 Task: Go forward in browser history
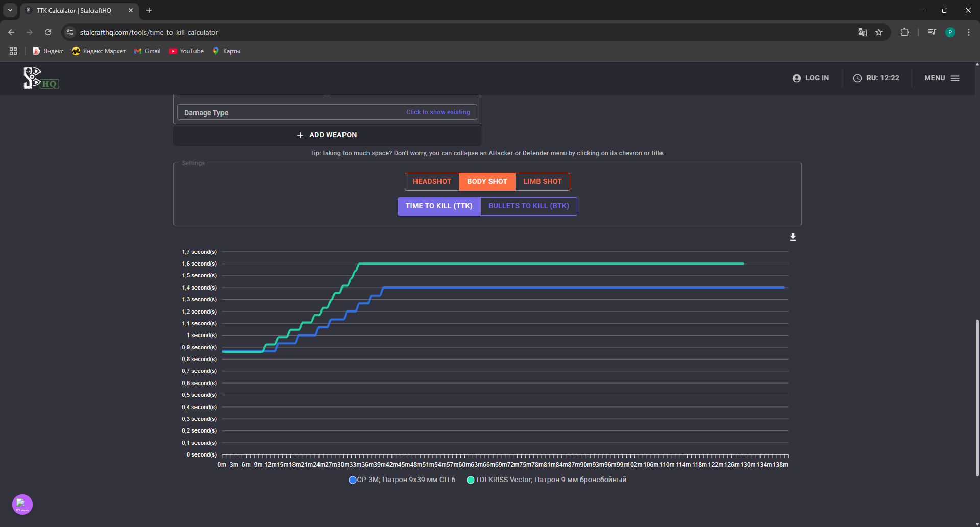point(30,32)
